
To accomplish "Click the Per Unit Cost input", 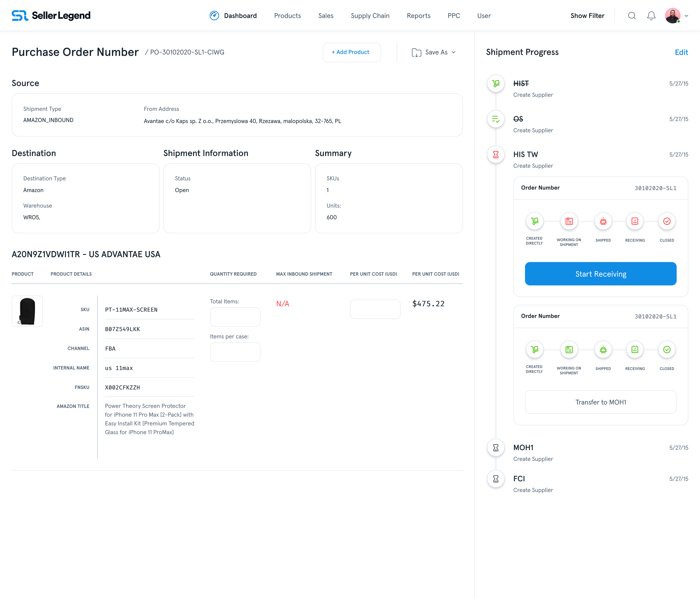I will tap(375, 309).
